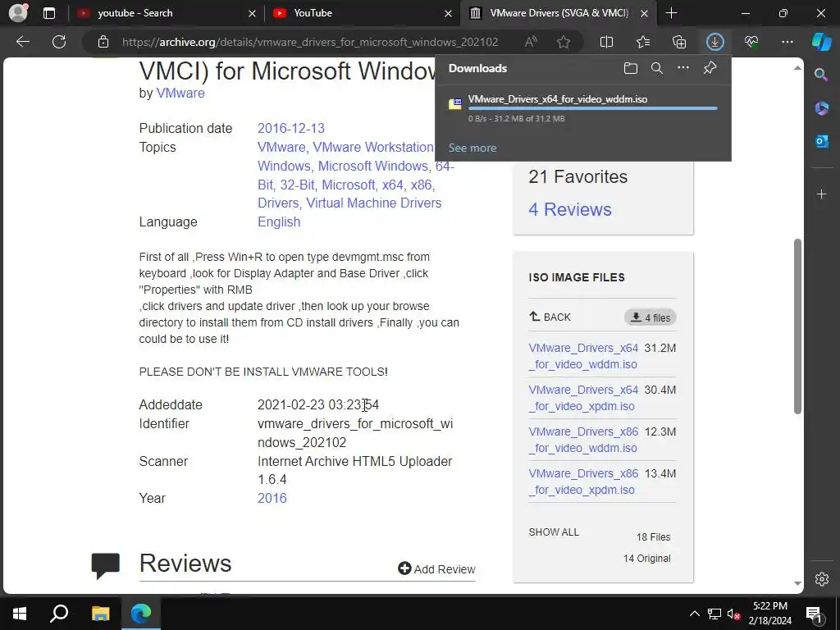Image resolution: width=840 pixels, height=630 pixels.
Task: Click SHOW ALL files link
Action: pos(554,532)
